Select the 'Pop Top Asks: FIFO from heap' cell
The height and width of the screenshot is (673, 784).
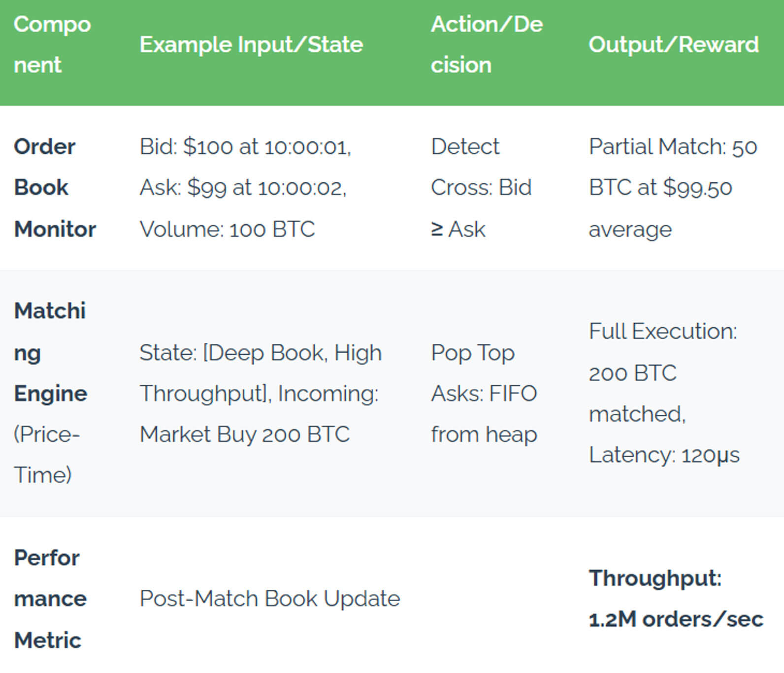point(484,394)
